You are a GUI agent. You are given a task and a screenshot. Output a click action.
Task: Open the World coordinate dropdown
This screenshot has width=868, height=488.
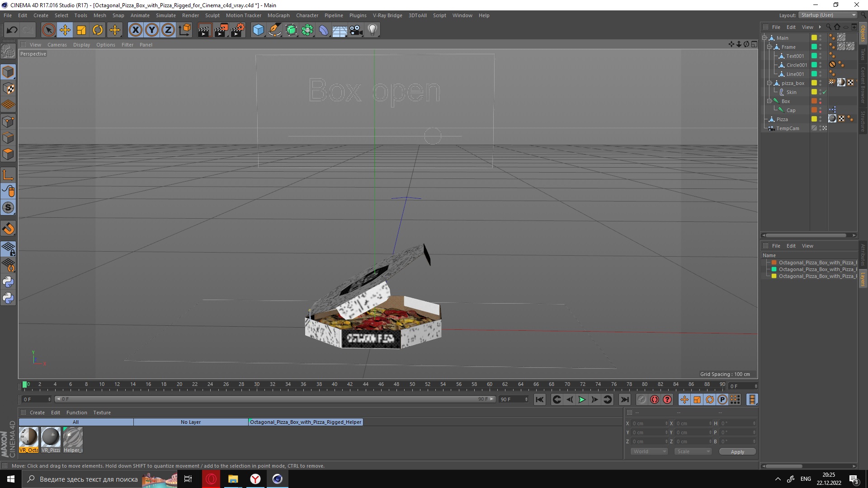coord(649,451)
